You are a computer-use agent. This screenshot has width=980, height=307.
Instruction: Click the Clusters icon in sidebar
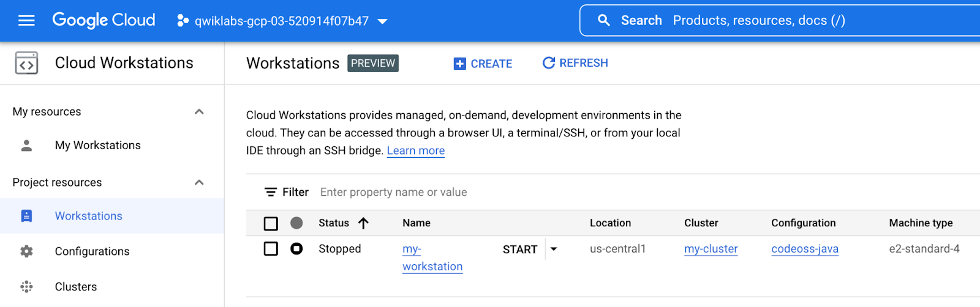pos(26,287)
